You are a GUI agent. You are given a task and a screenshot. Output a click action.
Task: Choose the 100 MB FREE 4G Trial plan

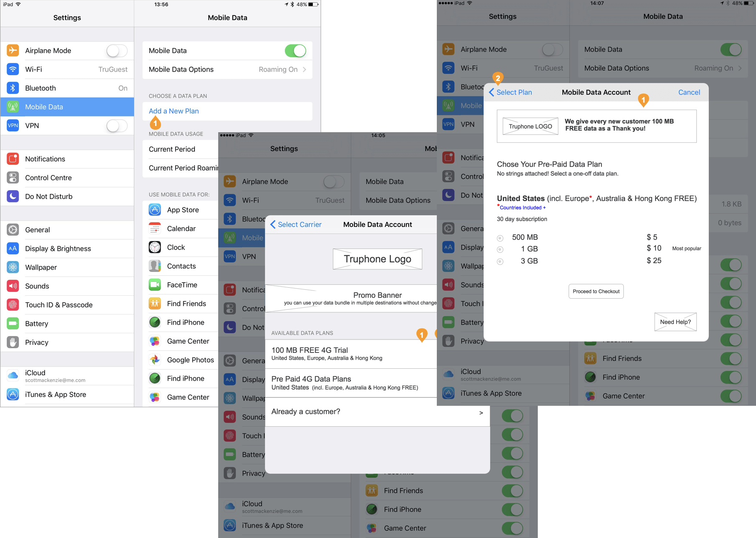point(351,354)
